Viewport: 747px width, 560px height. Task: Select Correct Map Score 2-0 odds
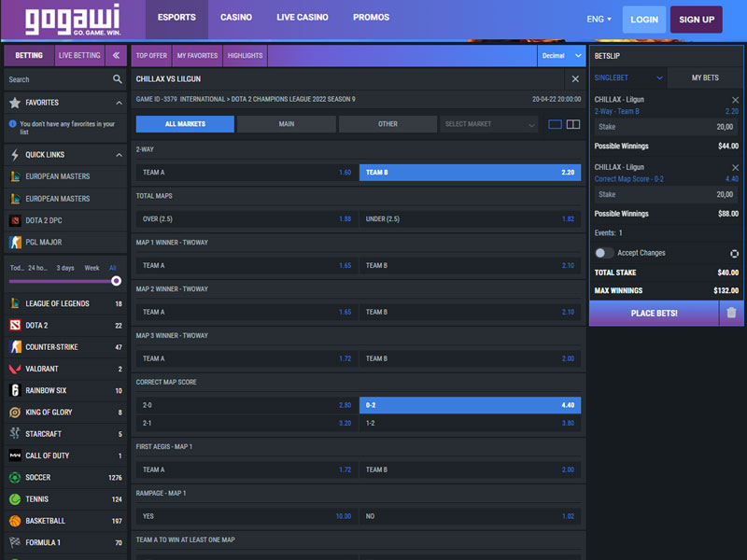pos(247,405)
